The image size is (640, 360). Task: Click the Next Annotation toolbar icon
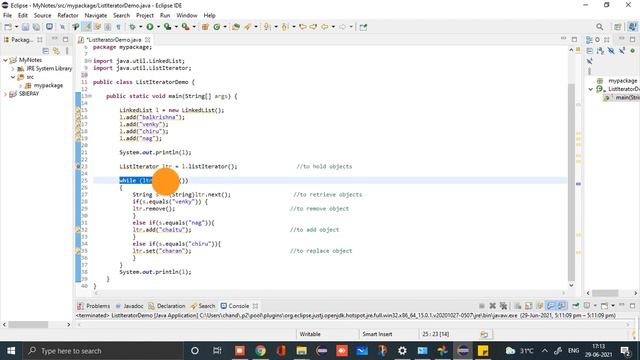(267, 27)
